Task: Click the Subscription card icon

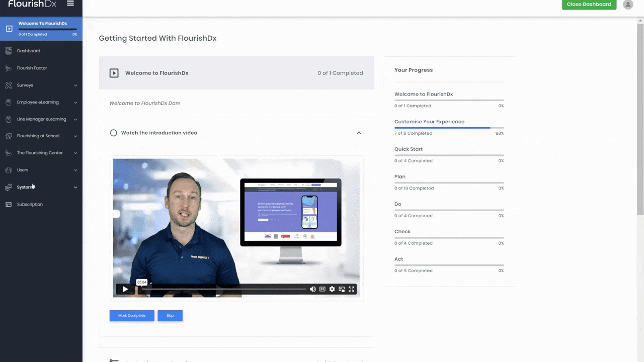Action: 9,204
